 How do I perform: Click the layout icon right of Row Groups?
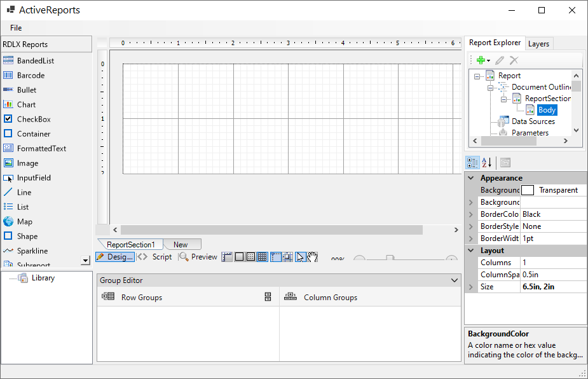tap(268, 297)
